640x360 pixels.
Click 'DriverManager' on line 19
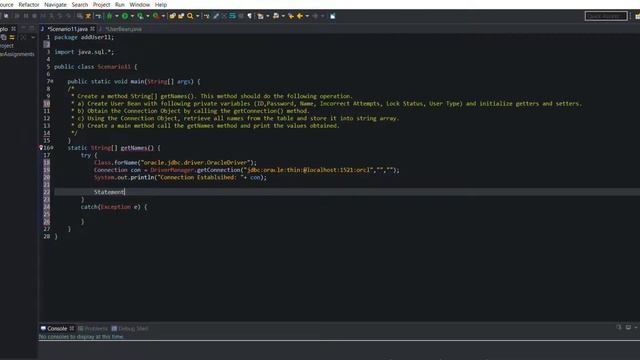(x=171, y=170)
